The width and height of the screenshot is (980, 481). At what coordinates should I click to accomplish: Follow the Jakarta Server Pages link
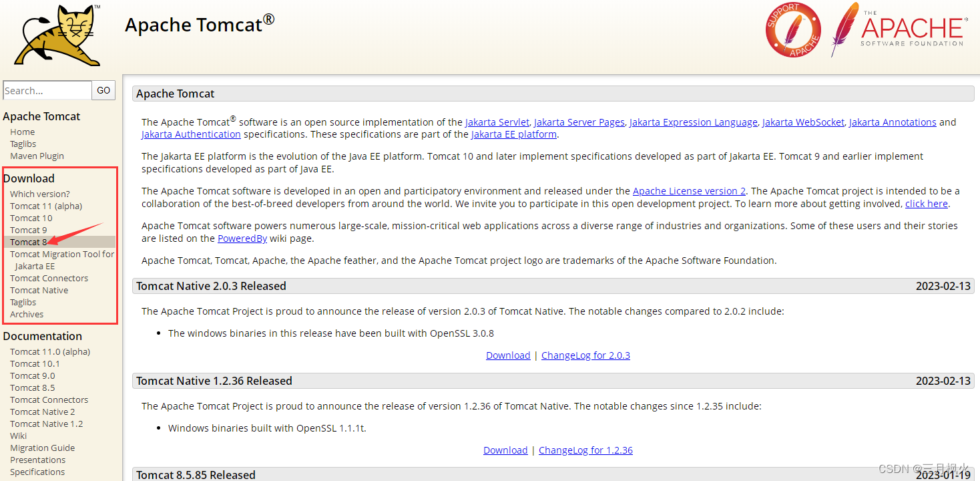[x=579, y=122]
